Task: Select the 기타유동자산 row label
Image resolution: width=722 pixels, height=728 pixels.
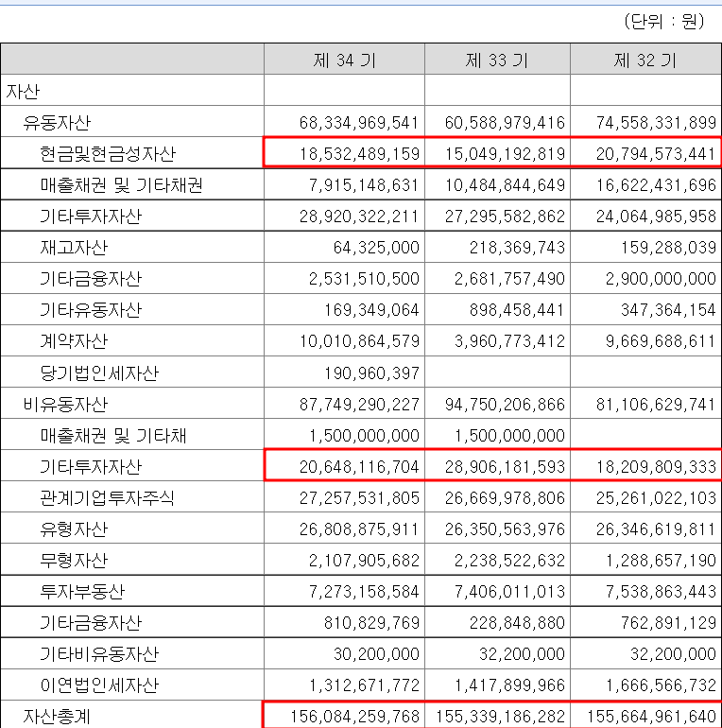Action: [x=91, y=310]
